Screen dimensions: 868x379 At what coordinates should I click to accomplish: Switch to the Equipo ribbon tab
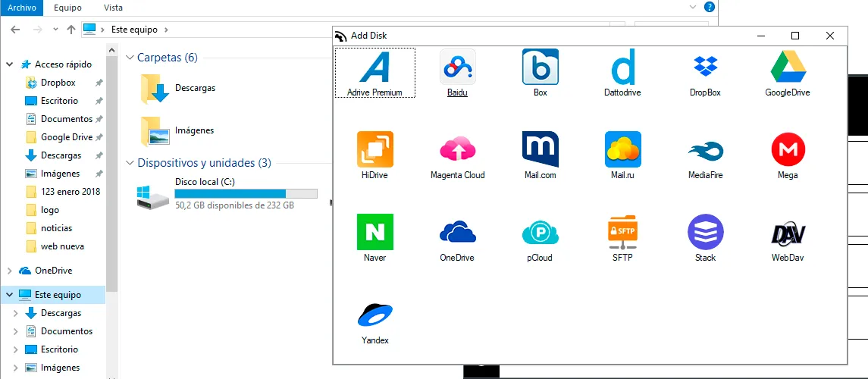(x=67, y=8)
